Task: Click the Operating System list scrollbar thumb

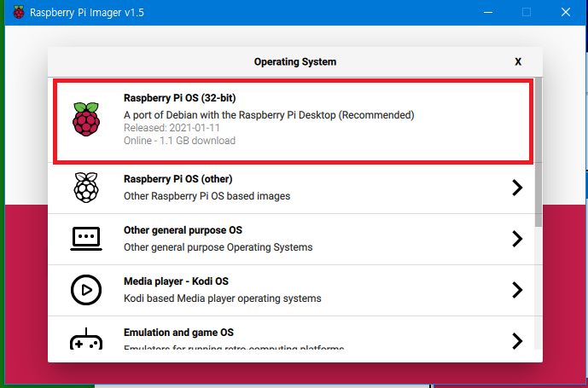Action: pyautogui.click(x=539, y=152)
